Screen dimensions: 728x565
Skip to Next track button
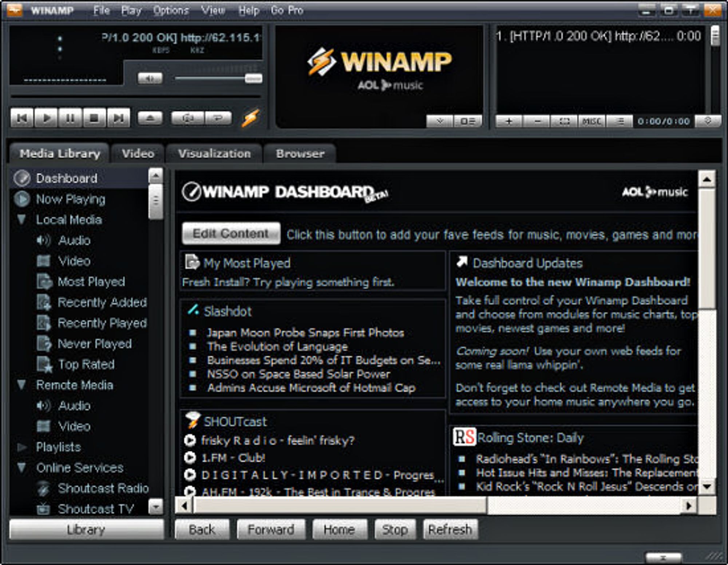click(x=118, y=118)
